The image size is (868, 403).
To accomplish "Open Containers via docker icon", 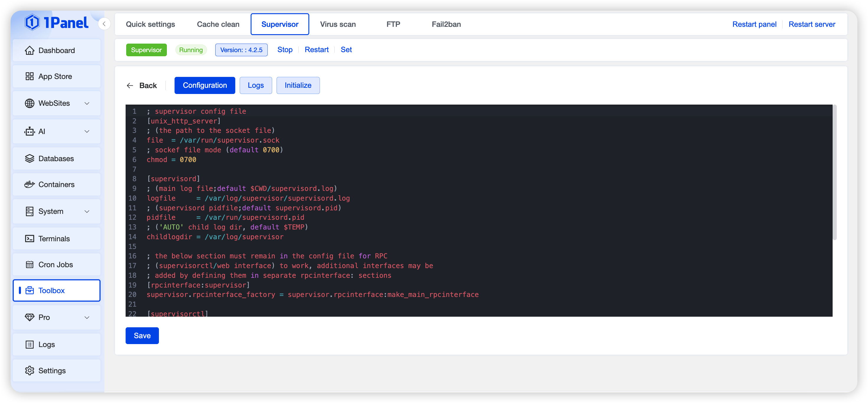I will pyautogui.click(x=29, y=184).
